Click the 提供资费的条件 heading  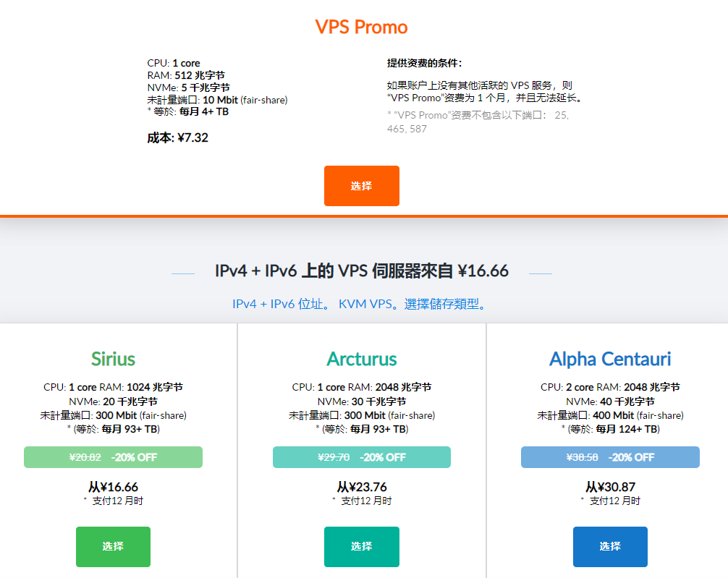(423, 63)
